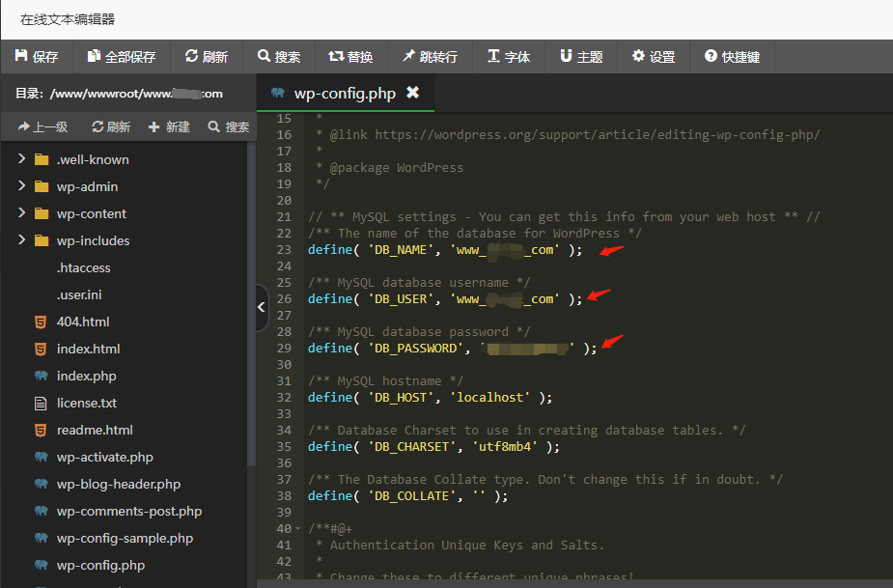Image resolution: width=893 pixels, height=588 pixels.
Task: Open the Font (字体) settings
Action: pos(509,56)
